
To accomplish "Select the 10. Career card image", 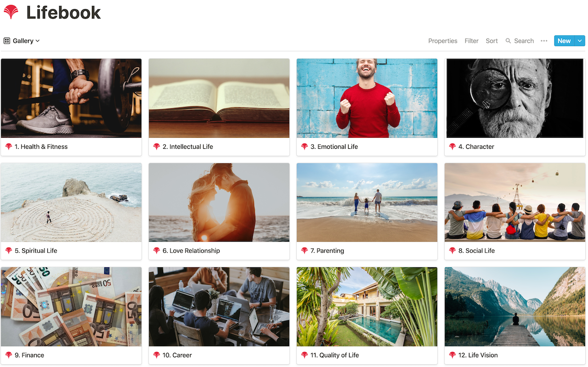I will (x=219, y=307).
